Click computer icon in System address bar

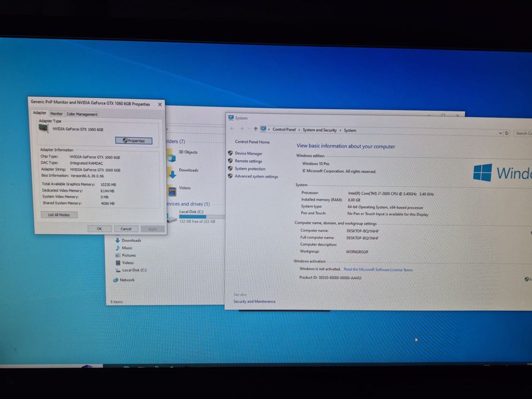point(263,129)
